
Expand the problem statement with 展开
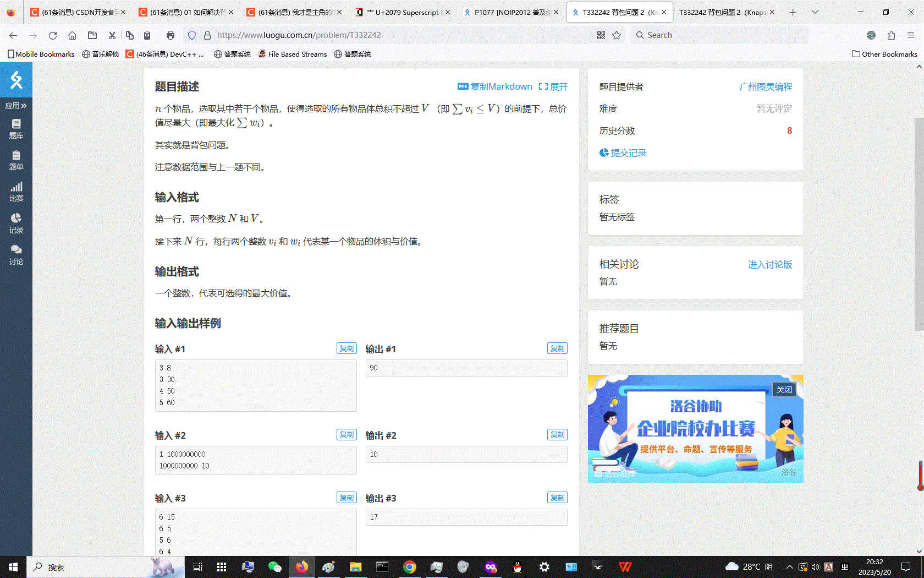(553, 87)
